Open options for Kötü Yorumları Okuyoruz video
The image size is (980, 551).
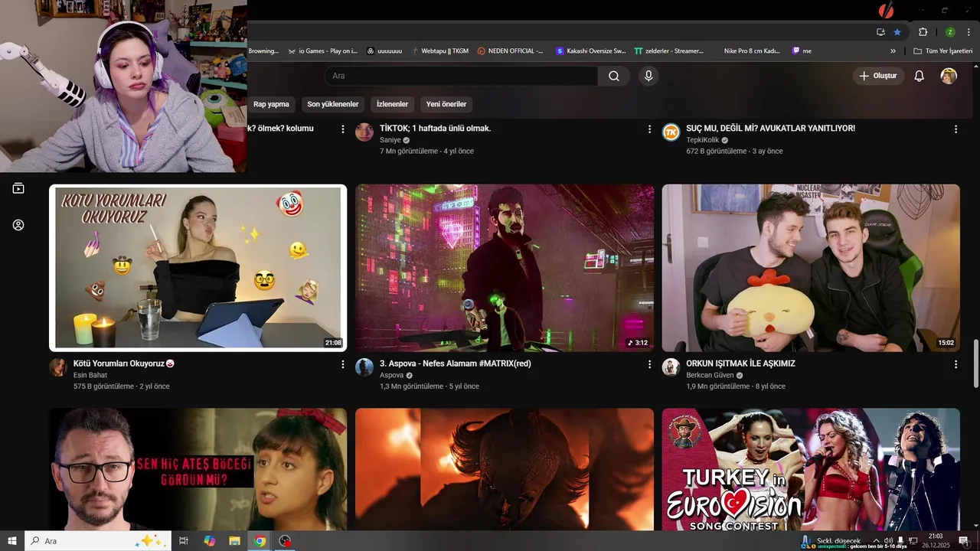click(x=342, y=364)
